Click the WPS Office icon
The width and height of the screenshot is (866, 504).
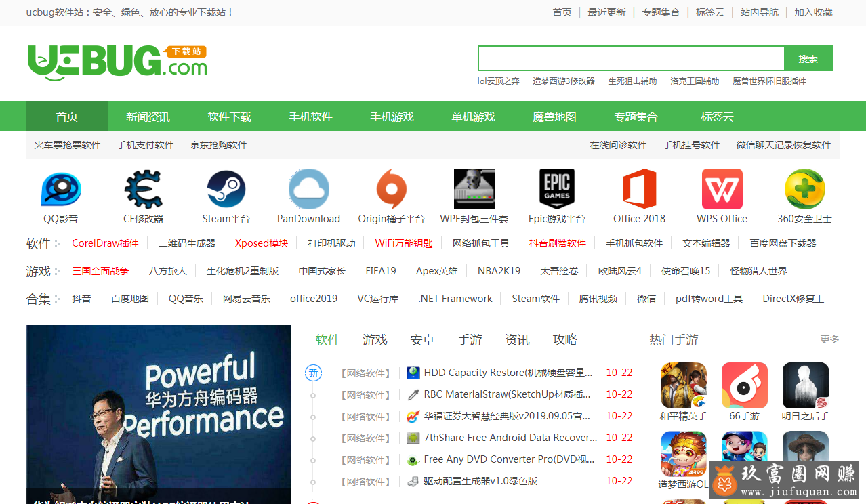point(722,189)
